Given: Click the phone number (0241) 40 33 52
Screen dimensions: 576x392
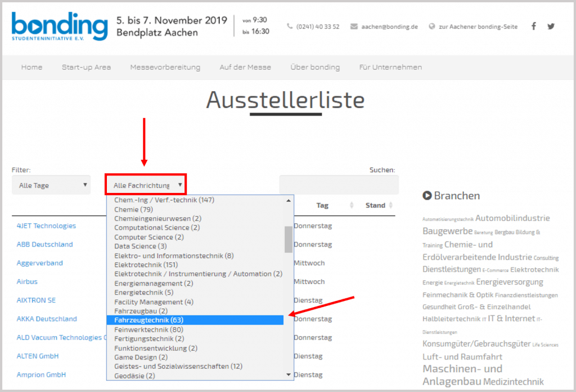Looking at the screenshot, I should [318, 26].
